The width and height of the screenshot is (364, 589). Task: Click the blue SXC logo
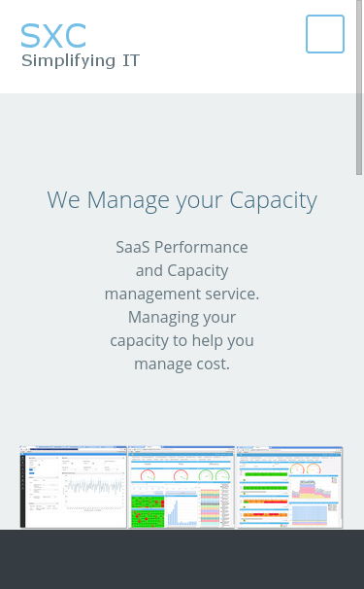(x=53, y=36)
